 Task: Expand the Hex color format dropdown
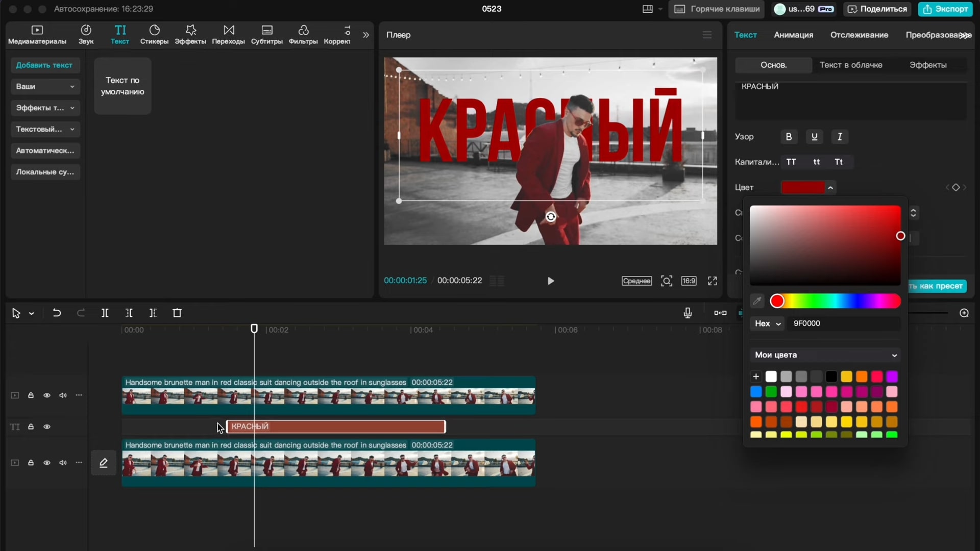(x=767, y=323)
